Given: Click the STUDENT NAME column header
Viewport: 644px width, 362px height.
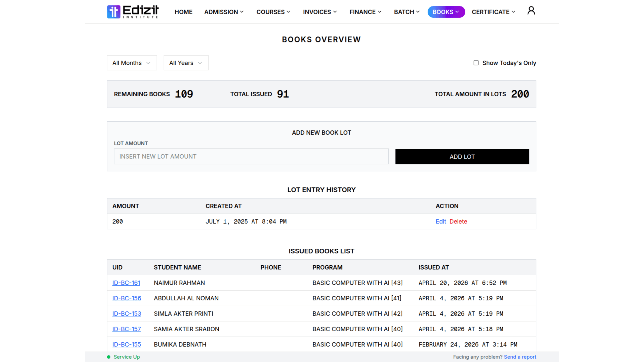Looking at the screenshot, I should tap(177, 267).
